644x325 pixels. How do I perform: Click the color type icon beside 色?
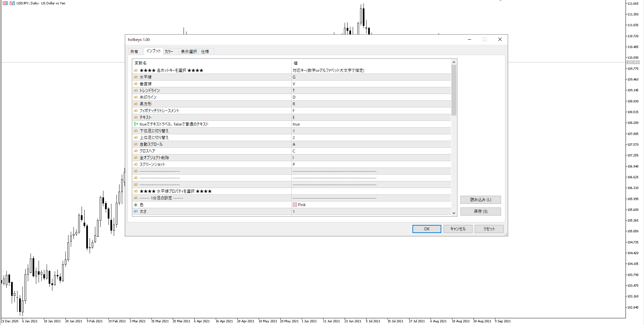click(x=136, y=205)
